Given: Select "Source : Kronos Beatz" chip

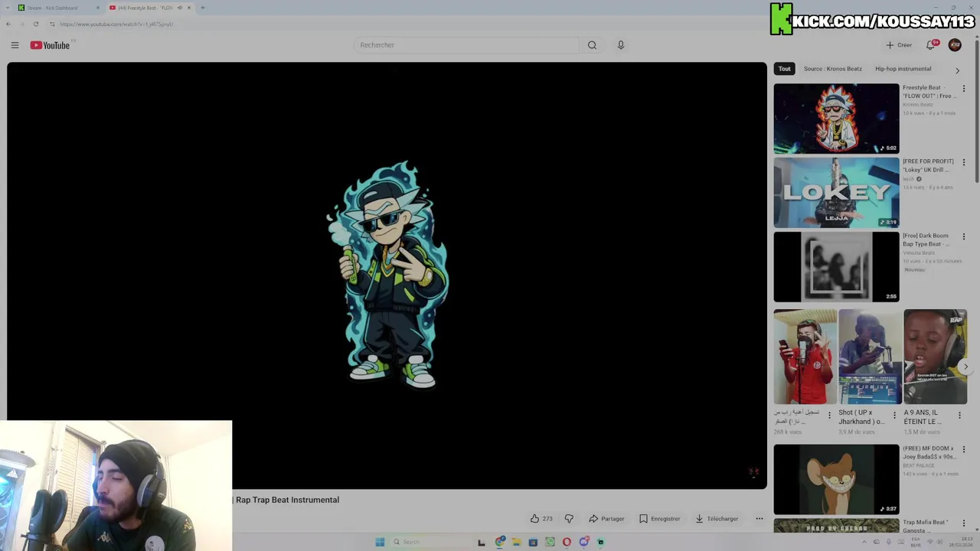Looking at the screenshot, I should pos(833,69).
